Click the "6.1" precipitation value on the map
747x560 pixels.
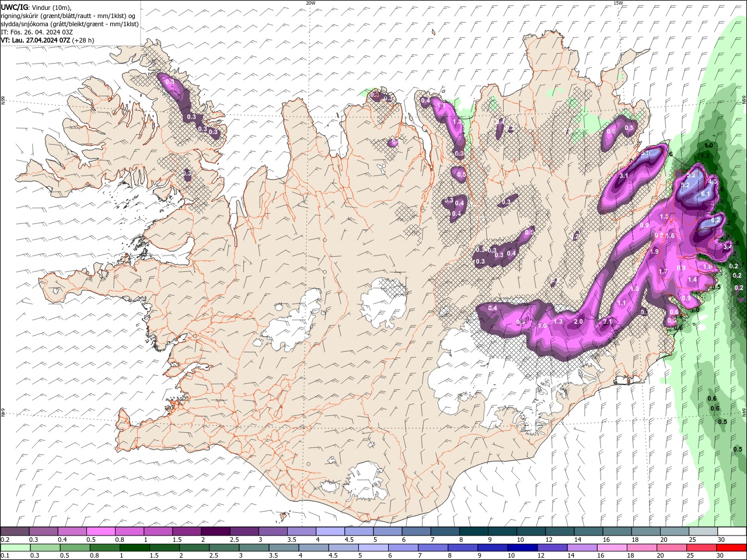click(705, 194)
